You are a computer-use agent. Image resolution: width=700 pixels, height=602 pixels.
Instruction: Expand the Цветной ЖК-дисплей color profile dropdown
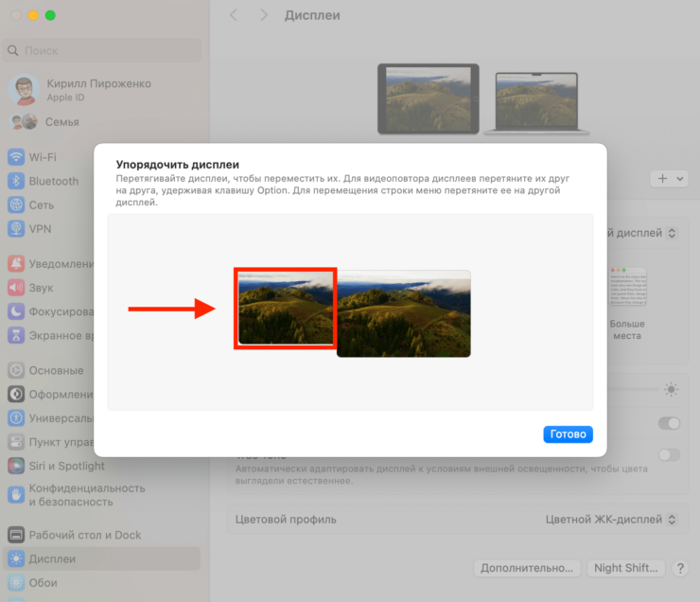click(611, 520)
